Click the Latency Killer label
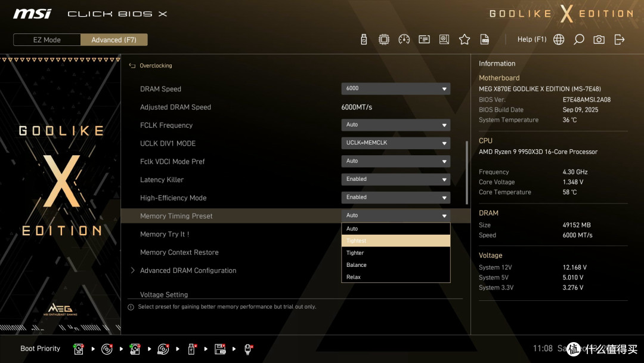 pyautogui.click(x=162, y=180)
